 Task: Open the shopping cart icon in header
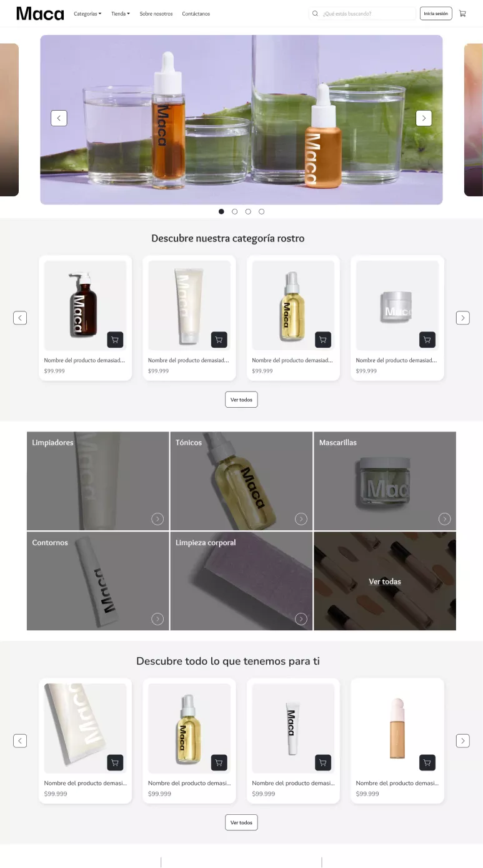462,13
